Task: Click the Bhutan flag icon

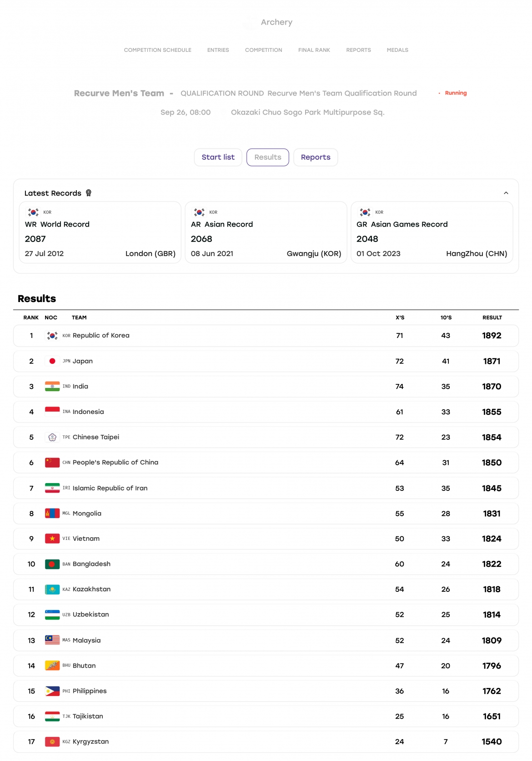Action: pos(52,665)
